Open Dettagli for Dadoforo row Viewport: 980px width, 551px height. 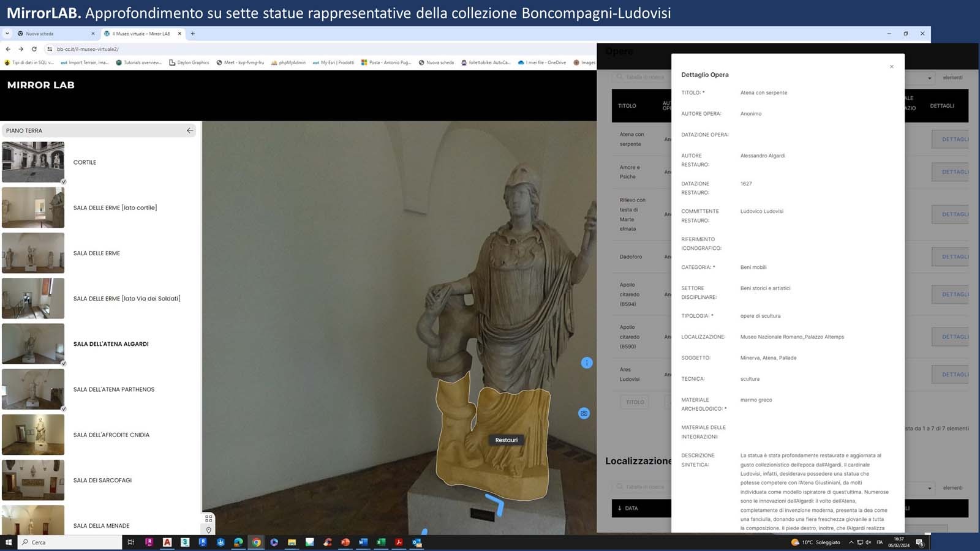(954, 257)
